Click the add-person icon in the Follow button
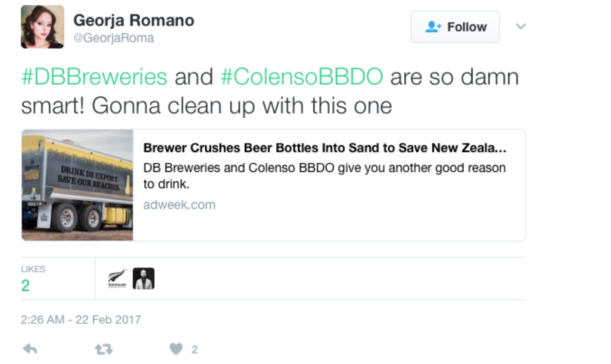Viewport: 611px width, 364px height. (x=433, y=27)
